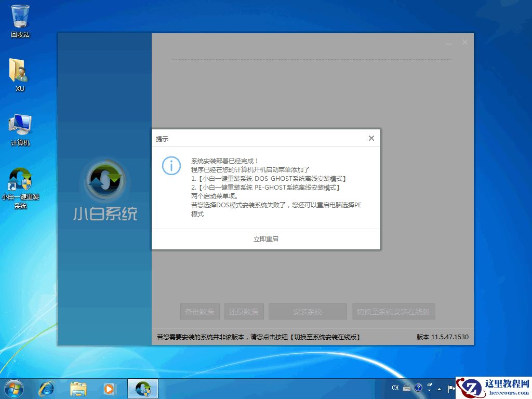This screenshot has height=399, width=532.
Task: Click the 立即重启 restart button
Action: pyautogui.click(x=265, y=238)
